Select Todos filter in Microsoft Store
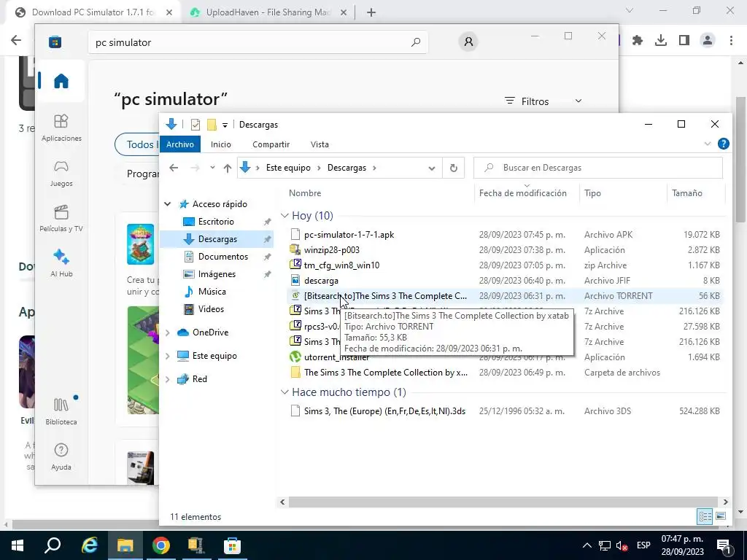The width and height of the screenshot is (747, 560). click(x=137, y=144)
